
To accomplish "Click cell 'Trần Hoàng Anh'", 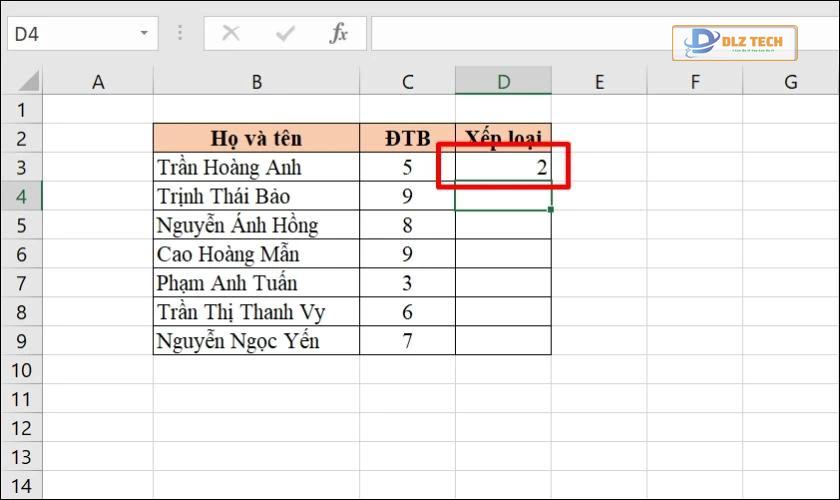I will 257,167.
